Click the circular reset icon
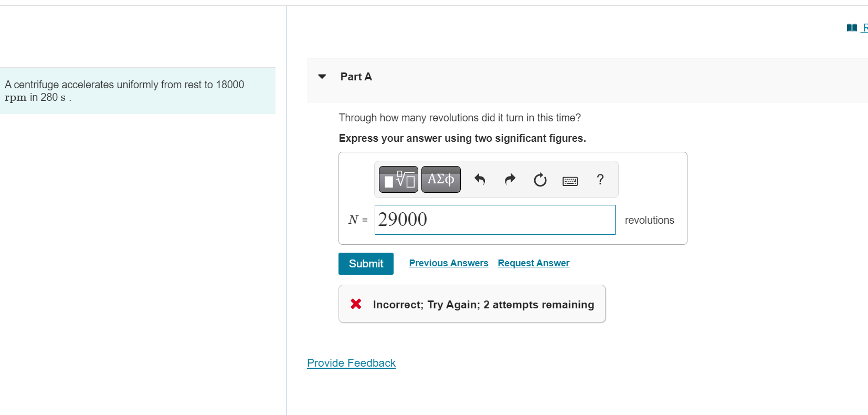Image resolution: width=868 pixels, height=415 pixels. 540,180
